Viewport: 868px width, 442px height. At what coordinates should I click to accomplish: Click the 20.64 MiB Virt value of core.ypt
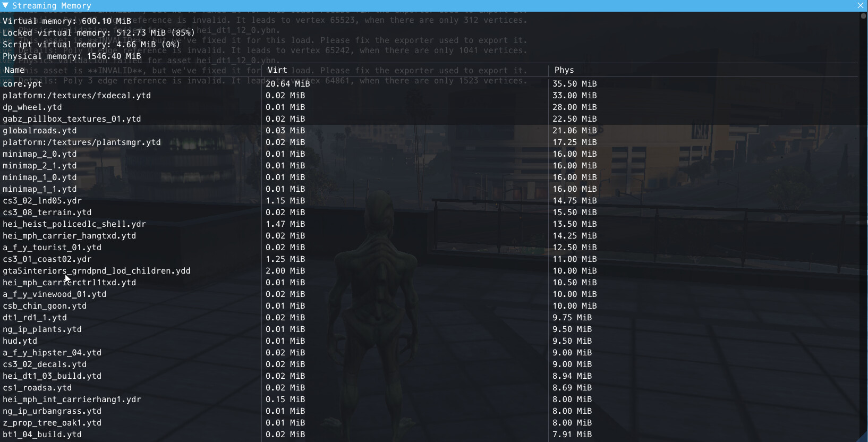pyautogui.click(x=288, y=84)
